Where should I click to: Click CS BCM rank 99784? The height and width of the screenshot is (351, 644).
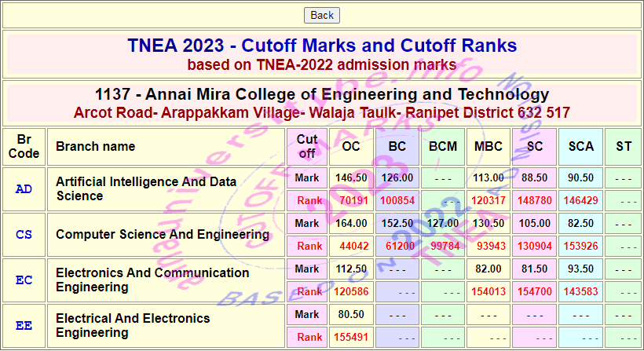(445, 246)
